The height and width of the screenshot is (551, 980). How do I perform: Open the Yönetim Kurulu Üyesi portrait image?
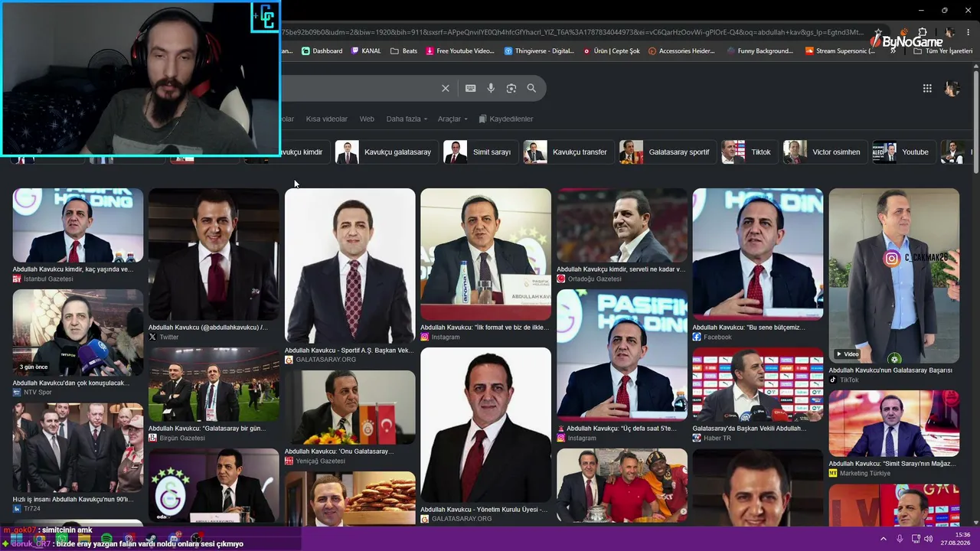(x=485, y=425)
